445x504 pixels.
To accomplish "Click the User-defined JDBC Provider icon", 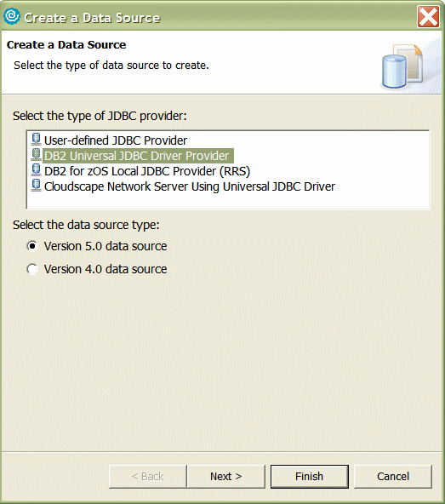I will [x=36, y=140].
